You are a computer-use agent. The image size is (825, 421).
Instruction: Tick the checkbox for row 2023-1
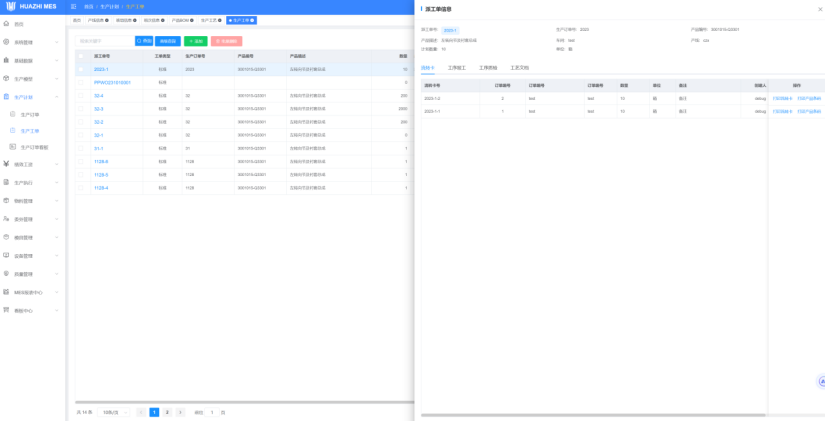point(82,70)
